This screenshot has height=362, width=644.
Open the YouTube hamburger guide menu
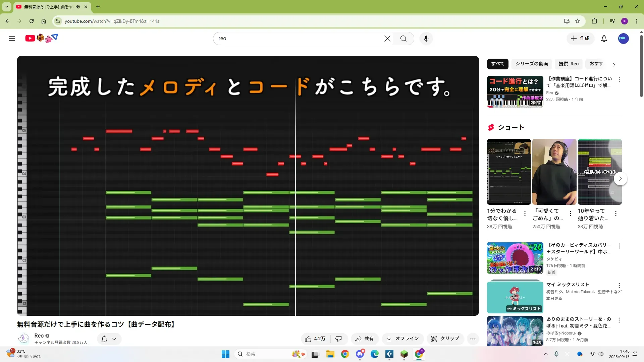click(12, 38)
